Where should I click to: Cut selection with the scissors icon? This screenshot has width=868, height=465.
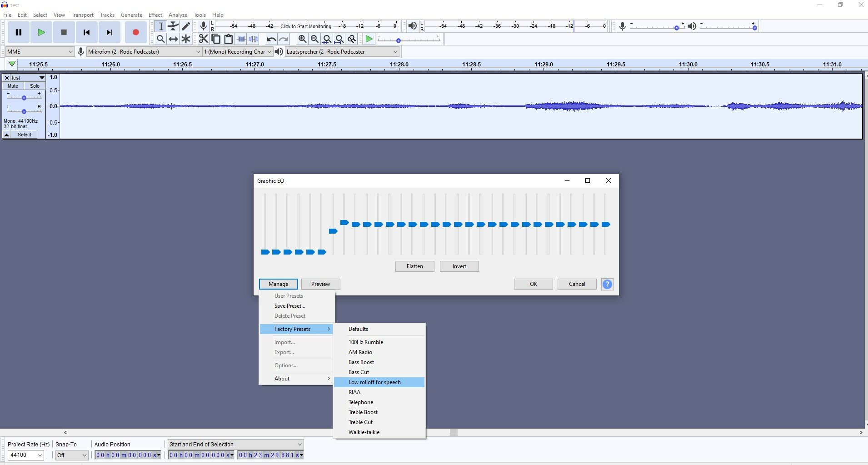[x=204, y=39]
